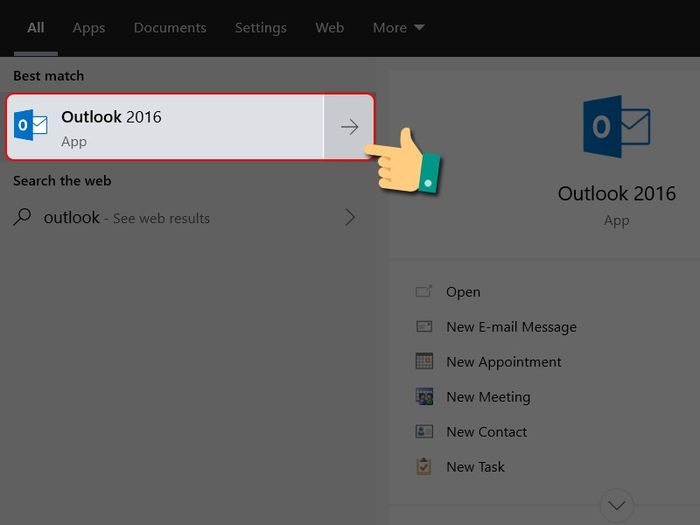Click the New Meeting icon
Screen dimensions: 700x525
[x=424, y=396]
